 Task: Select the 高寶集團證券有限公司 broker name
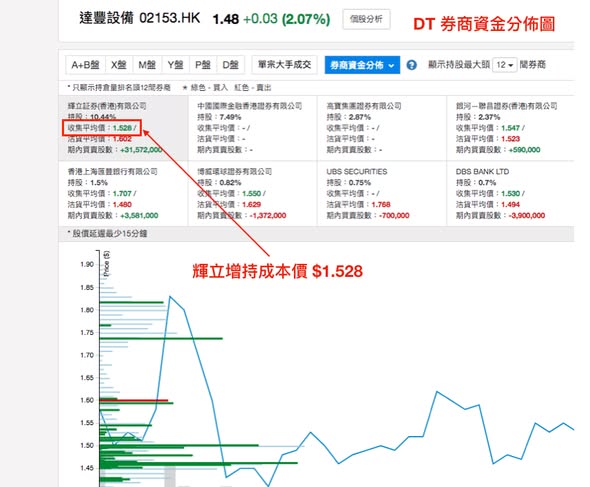tap(364, 106)
